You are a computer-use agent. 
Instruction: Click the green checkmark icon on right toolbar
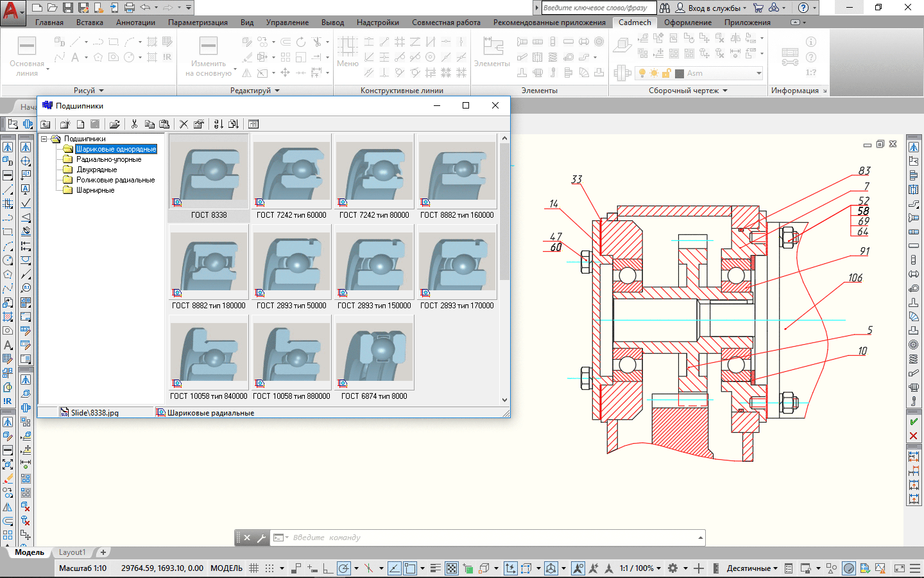913,422
